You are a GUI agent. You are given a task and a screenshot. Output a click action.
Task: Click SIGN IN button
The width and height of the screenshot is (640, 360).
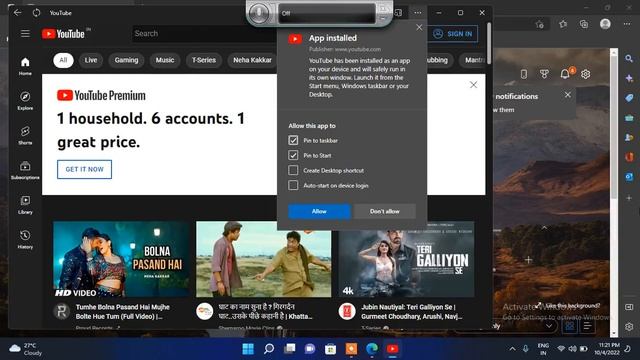[453, 34]
